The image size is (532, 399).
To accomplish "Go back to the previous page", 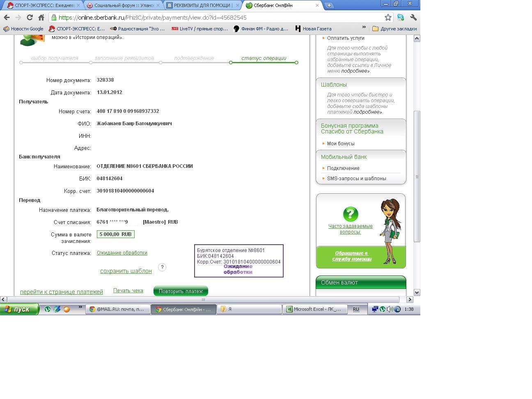I will 7,18.
